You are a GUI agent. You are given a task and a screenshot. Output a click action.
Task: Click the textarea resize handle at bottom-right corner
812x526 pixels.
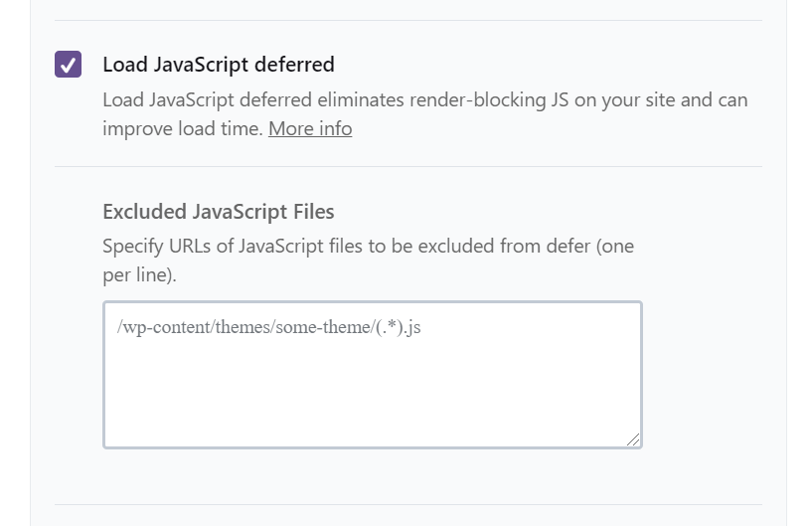tap(634, 439)
